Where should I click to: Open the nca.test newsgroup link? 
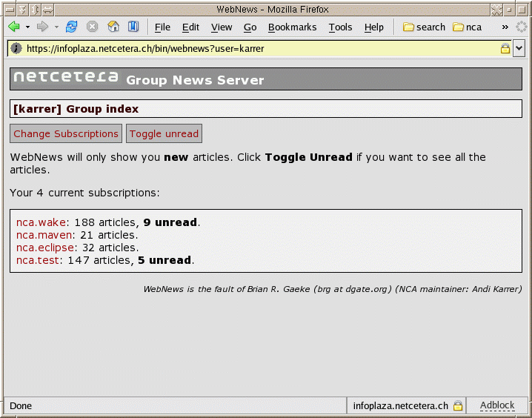coord(38,260)
